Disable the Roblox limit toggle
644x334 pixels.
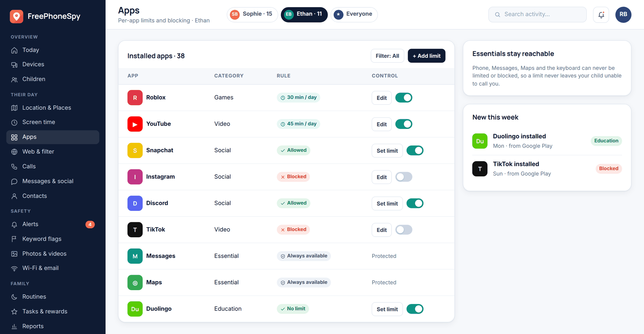coord(404,98)
